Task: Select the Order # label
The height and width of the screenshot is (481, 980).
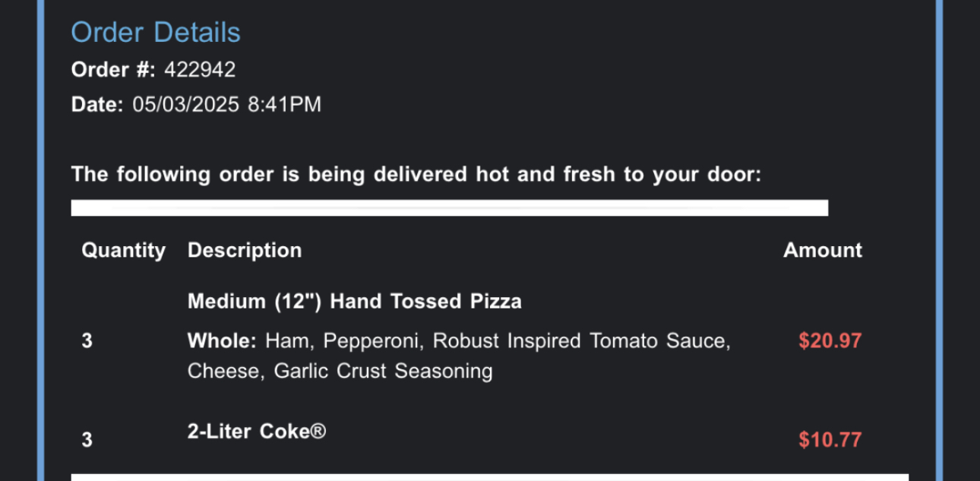Action: point(113,70)
